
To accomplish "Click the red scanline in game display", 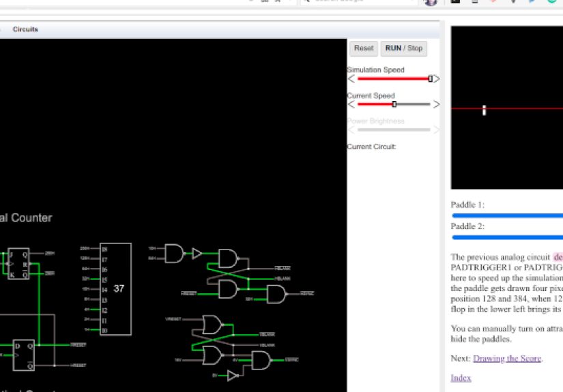I will [507, 108].
